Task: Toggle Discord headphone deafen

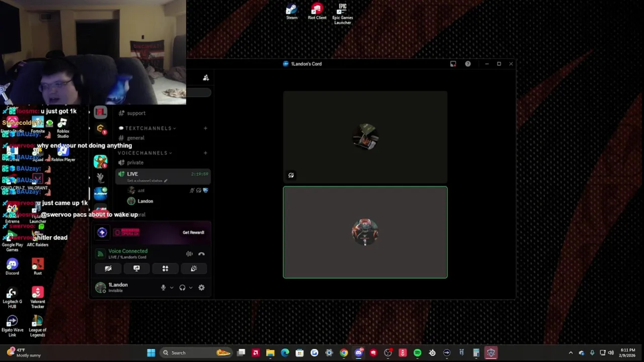Action: [182, 288]
